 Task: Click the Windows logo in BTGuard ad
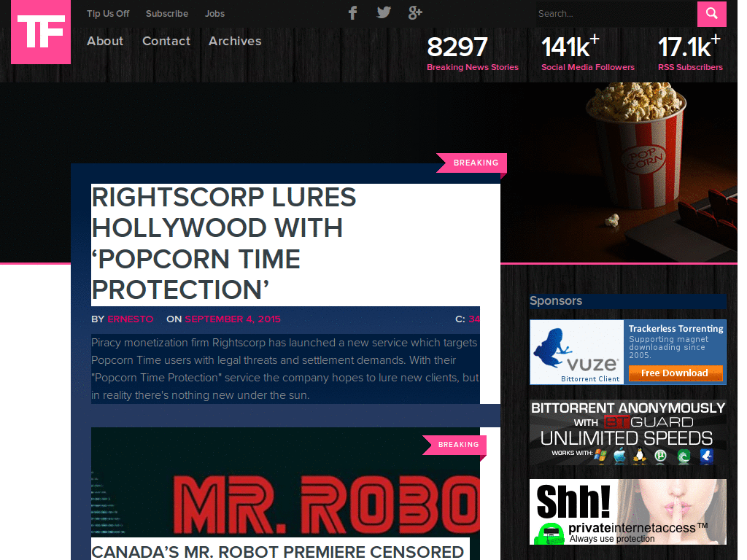pyautogui.click(x=600, y=455)
